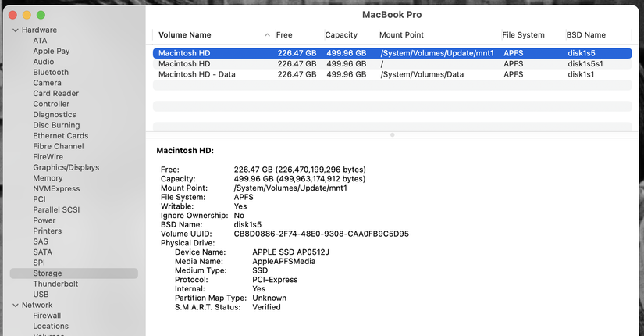Sort by Volume Name column

tap(185, 35)
